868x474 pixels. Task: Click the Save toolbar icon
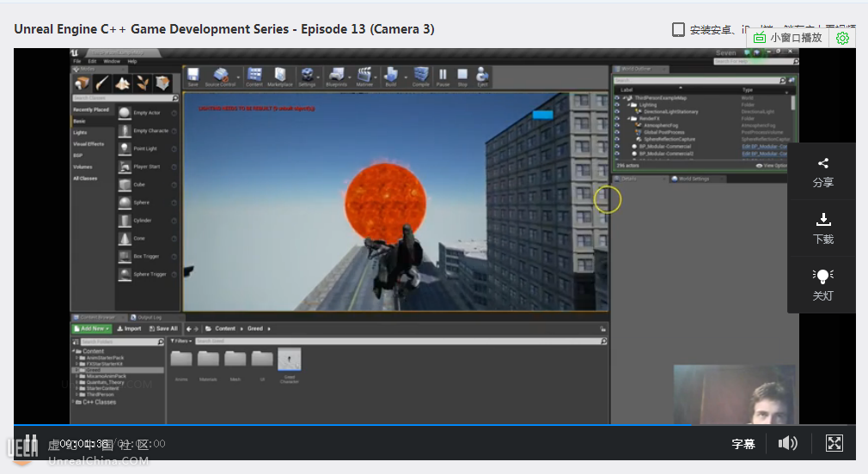coord(193,76)
